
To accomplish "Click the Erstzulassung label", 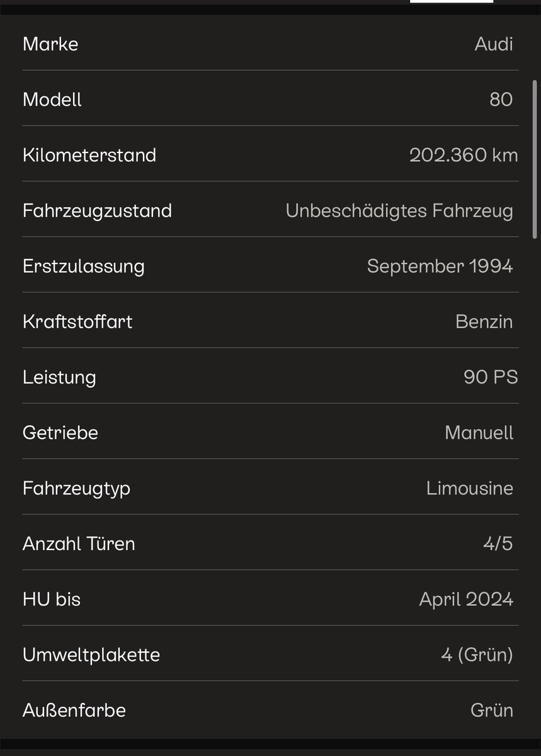I will pyautogui.click(x=84, y=266).
